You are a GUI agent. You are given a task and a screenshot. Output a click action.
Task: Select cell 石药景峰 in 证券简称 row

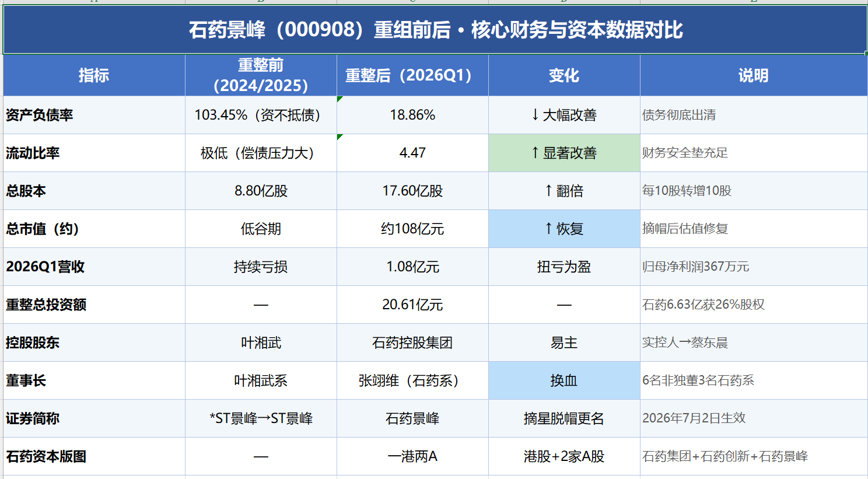coord(412,418)
